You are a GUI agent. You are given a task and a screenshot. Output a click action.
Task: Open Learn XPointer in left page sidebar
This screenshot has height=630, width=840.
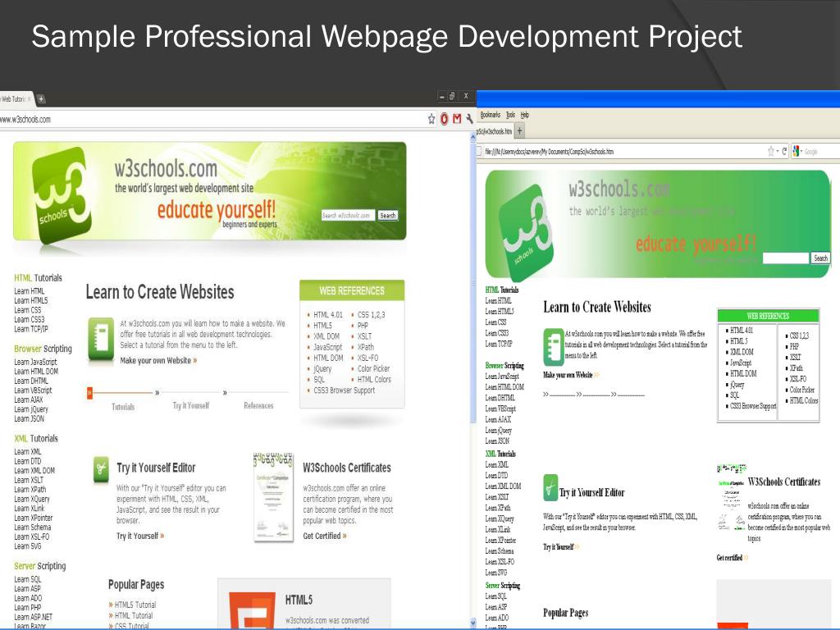coord(33,518)
